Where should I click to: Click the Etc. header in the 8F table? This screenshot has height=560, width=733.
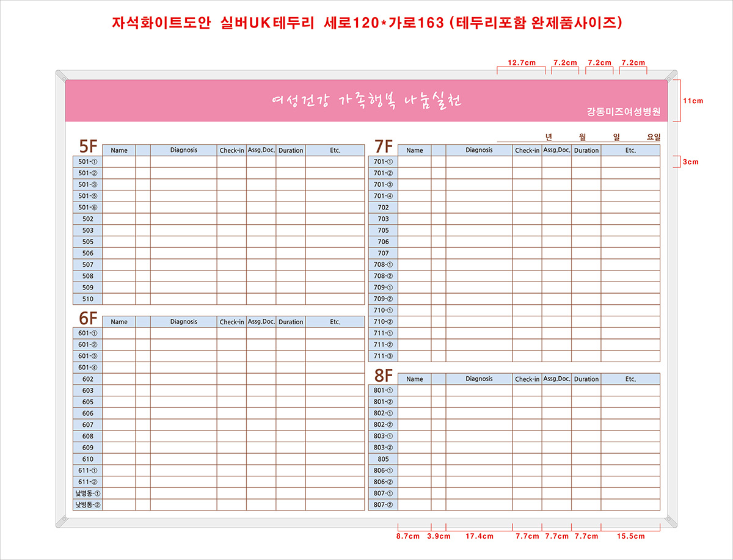click(630, 379)
